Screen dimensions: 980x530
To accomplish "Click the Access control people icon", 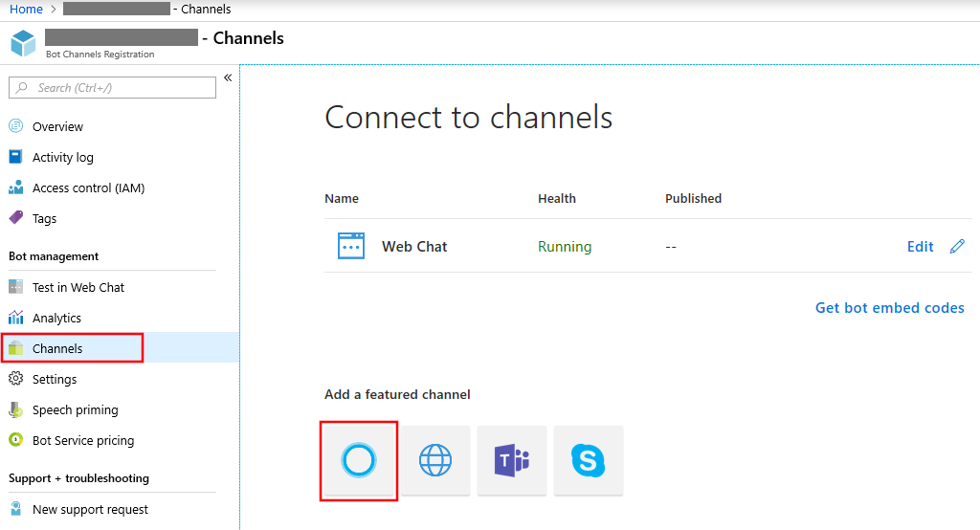I will [x=15, y=188].
